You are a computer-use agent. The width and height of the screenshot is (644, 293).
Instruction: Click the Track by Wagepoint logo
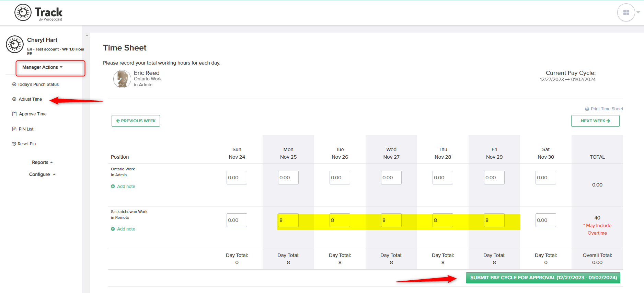pos(38,13)
